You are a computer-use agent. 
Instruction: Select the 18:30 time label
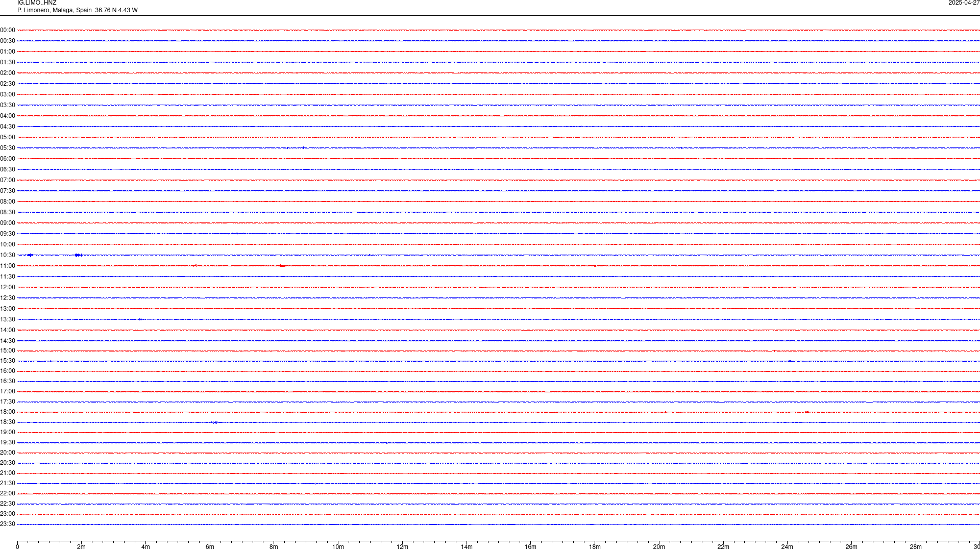8,422
